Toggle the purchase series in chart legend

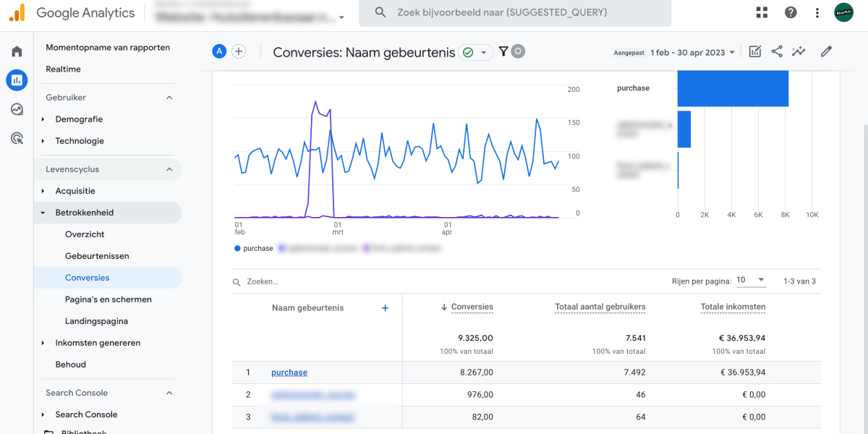[254, 248]
